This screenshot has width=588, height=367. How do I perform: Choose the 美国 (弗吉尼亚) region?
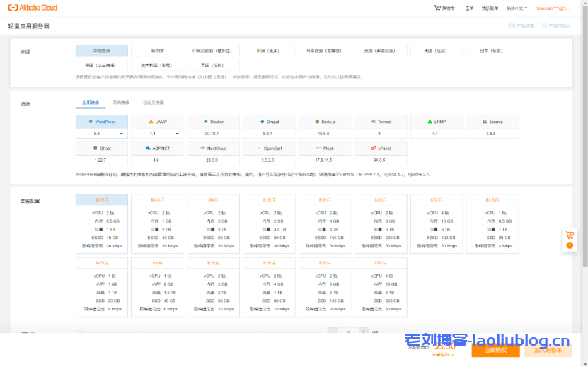(381, 51)
